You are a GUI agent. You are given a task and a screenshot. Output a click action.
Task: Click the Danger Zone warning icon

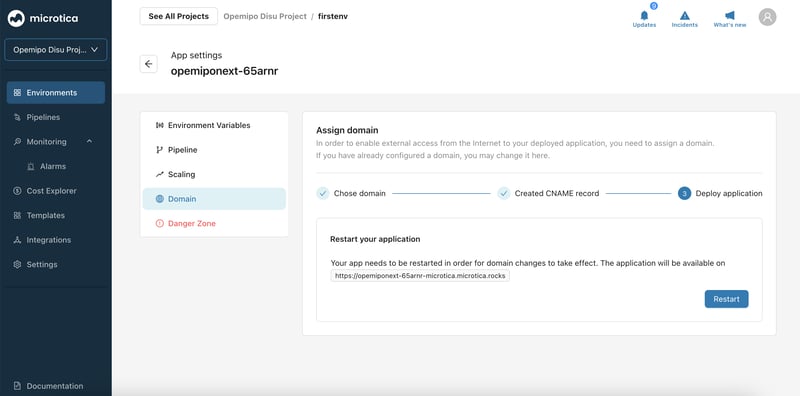click(x=159, y=224)
